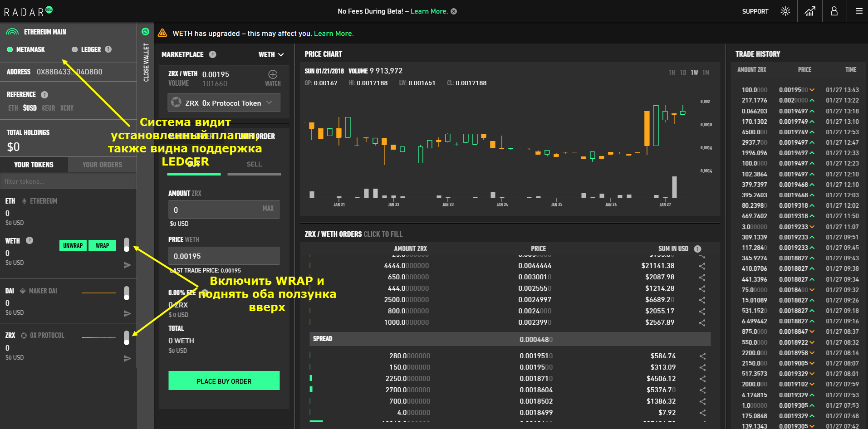Click the Radar logo
The image size is (868, 429).
(28, 11)
